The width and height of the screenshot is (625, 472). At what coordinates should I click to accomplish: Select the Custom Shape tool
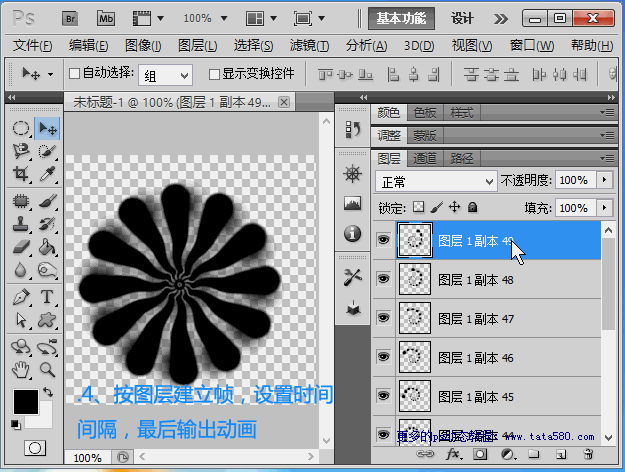[x=47, y=320]
